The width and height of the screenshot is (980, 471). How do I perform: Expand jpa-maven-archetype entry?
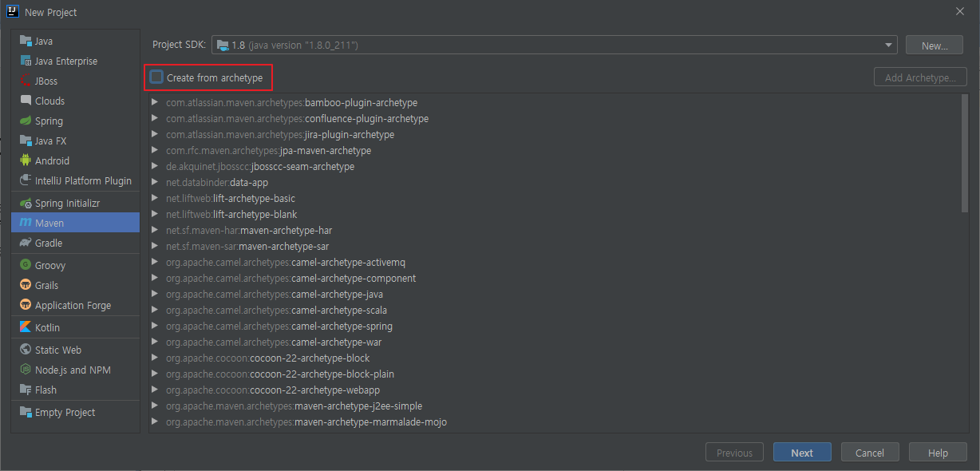pyautogui.click(x=155, y=150)
